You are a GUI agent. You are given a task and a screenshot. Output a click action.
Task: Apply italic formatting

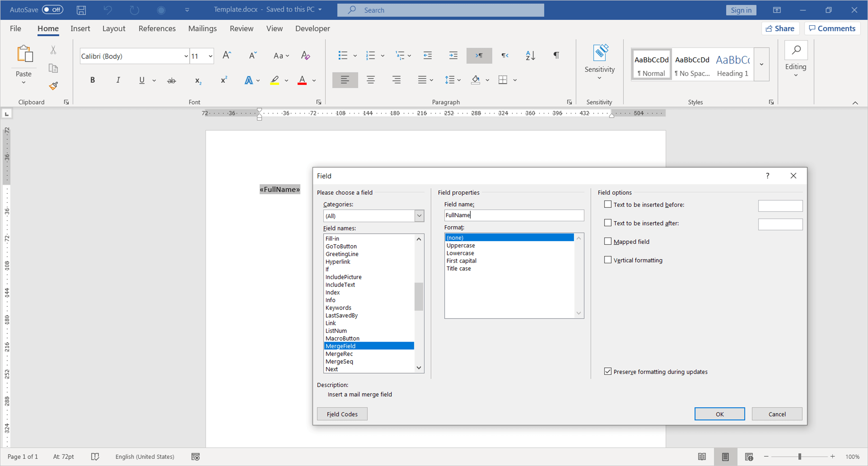(118, 80)
